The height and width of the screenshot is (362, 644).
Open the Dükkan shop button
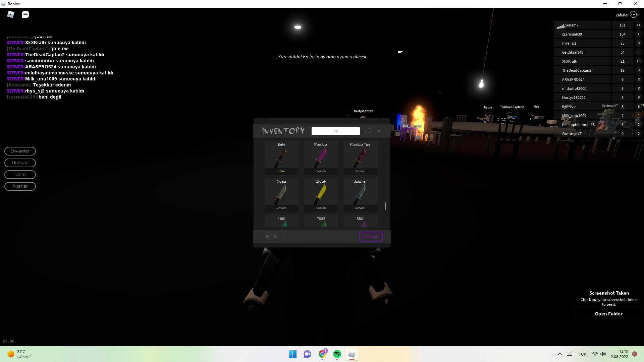coord(20,163)
